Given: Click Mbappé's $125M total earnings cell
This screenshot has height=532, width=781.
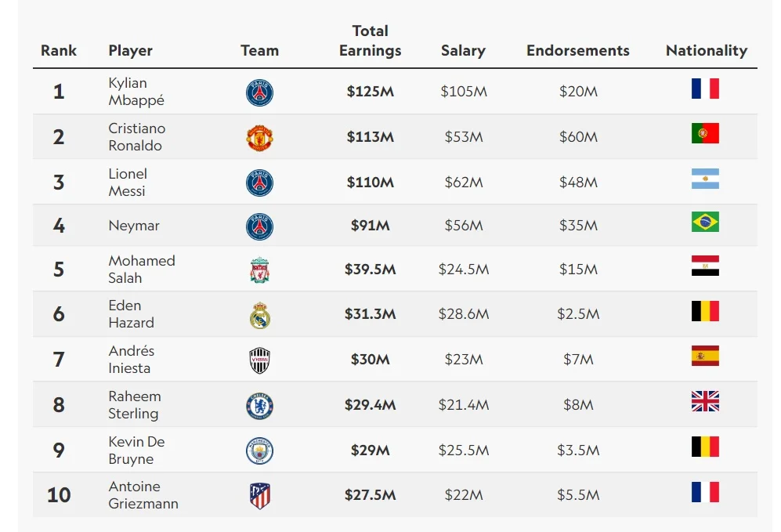Looking at the screenshot, I should [x=370, y=92].
